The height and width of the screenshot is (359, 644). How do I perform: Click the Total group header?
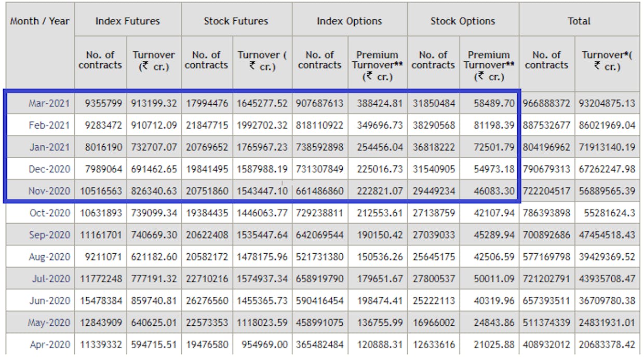pyautogui.click(x=579, y=21)
